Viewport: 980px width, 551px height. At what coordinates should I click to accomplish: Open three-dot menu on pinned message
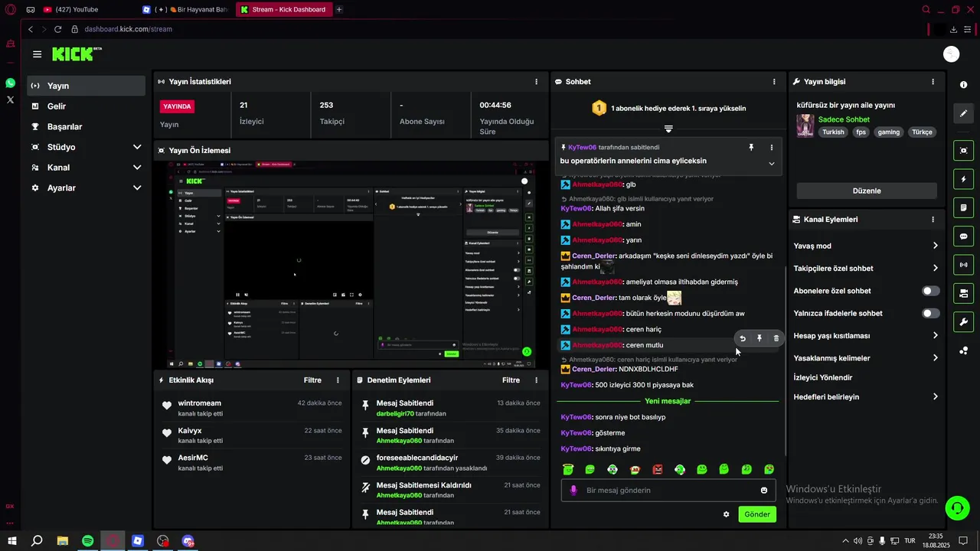(771, 147)
